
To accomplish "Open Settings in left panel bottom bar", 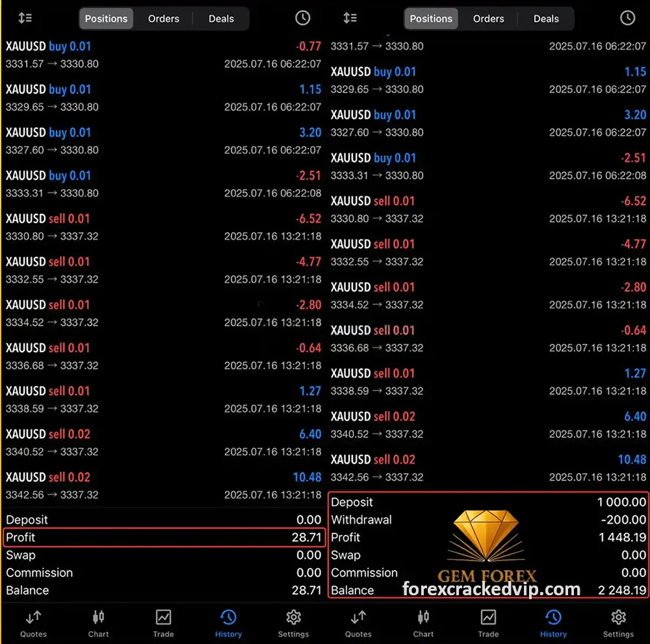I will pyautogui.click(x=294, y=623).
